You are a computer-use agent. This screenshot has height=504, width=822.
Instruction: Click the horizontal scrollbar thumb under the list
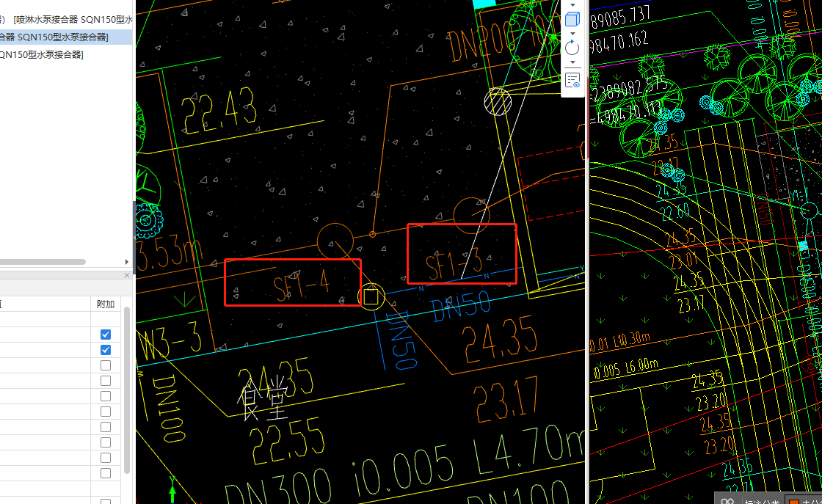(43, 261)
